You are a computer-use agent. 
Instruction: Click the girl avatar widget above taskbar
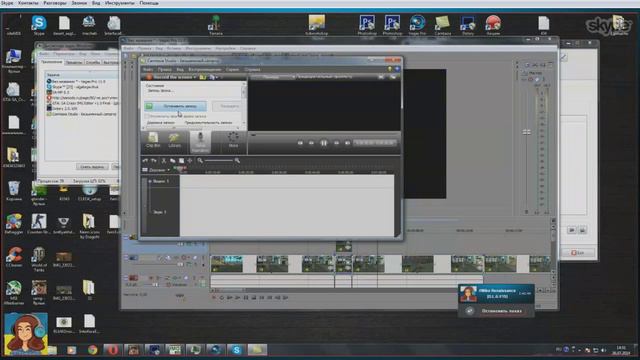(25, 334)
